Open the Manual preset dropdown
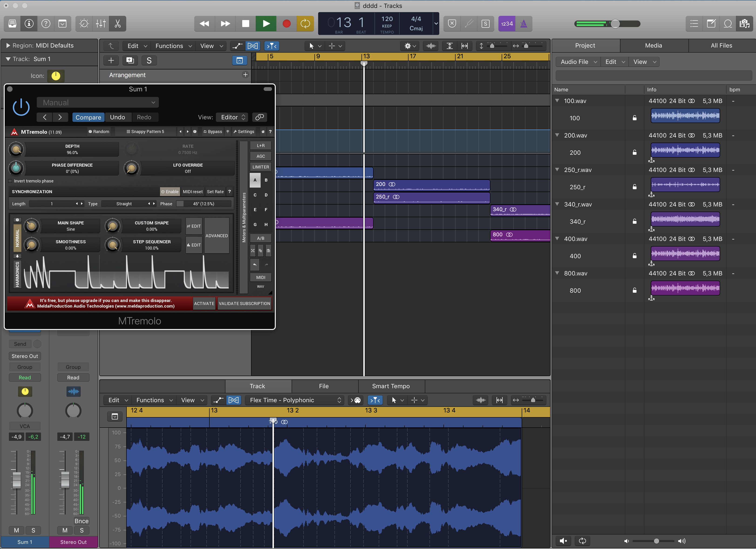Viewport: 756px width, 549px height. click(x=98, y=102)
